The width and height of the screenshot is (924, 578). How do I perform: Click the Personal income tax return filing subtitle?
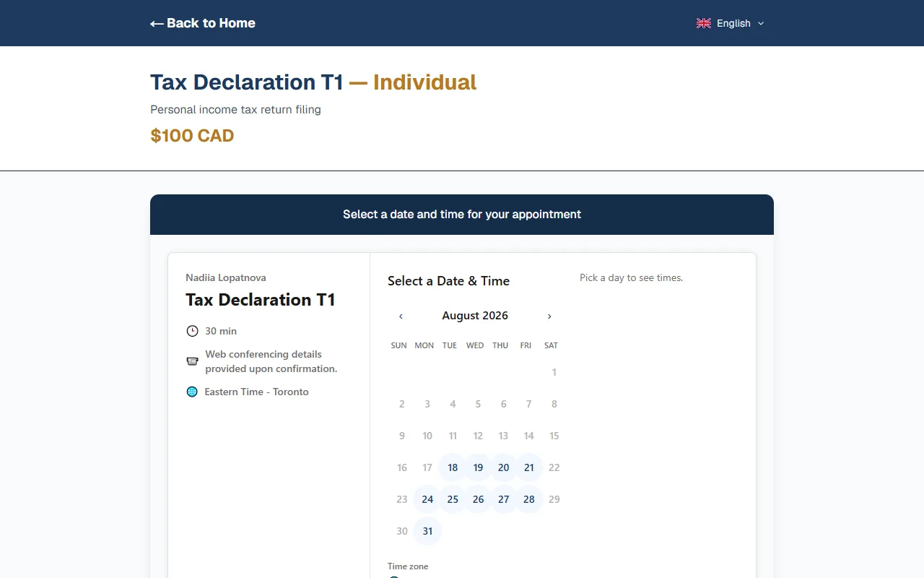click(235, 110)
